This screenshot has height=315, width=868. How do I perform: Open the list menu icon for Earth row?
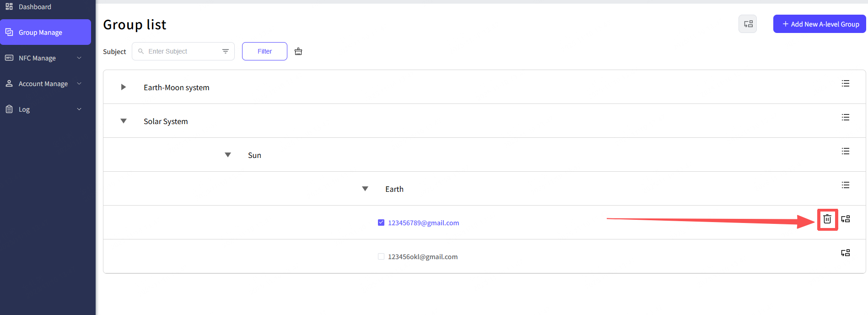845,185
